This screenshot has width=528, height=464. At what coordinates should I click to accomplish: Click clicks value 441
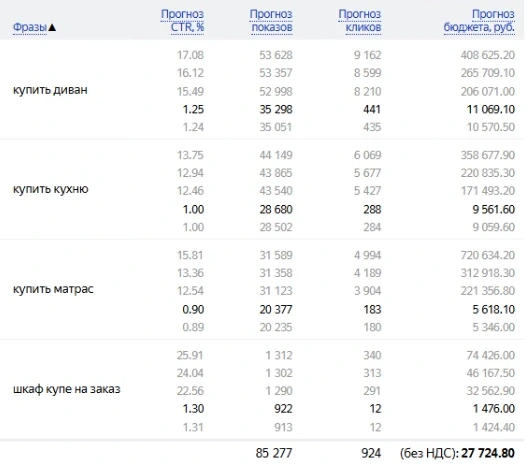point(372,109)
